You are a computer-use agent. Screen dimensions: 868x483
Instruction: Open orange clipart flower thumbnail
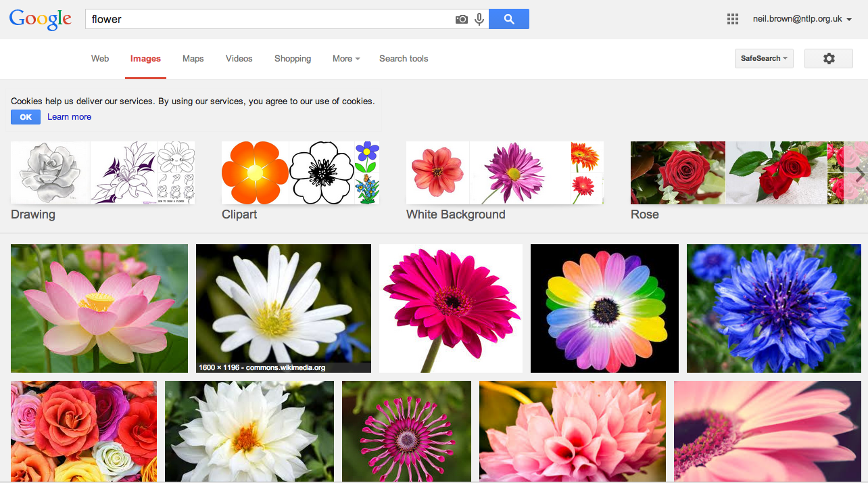(255, 172)
